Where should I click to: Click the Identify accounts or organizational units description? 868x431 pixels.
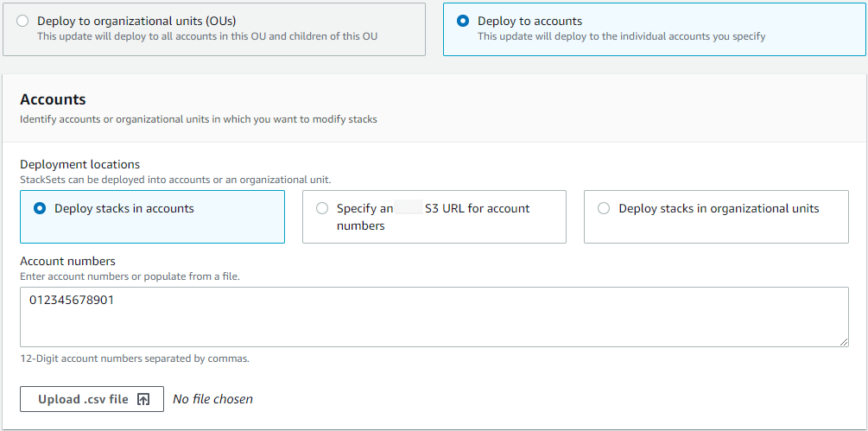pyautogui.click(x=198, y=119)
